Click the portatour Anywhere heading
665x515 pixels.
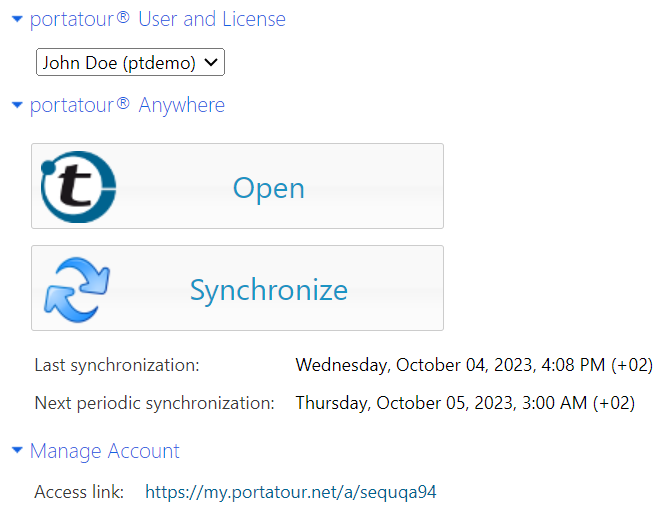pos(127,105)
